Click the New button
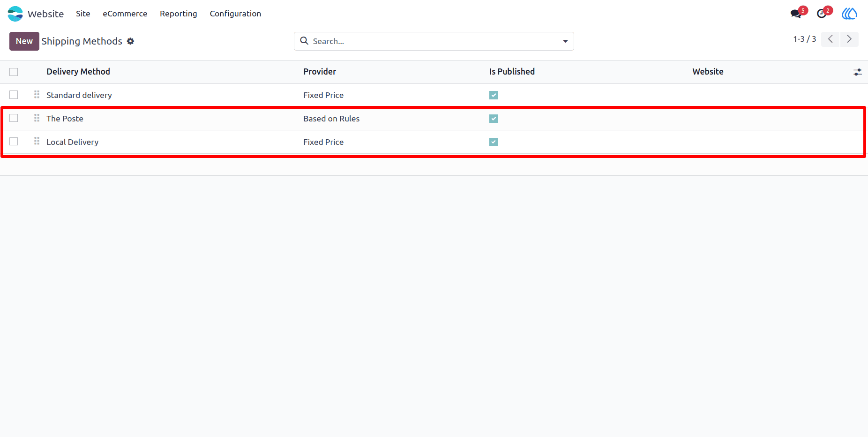868x437 pixels. (x=24, y=41)
